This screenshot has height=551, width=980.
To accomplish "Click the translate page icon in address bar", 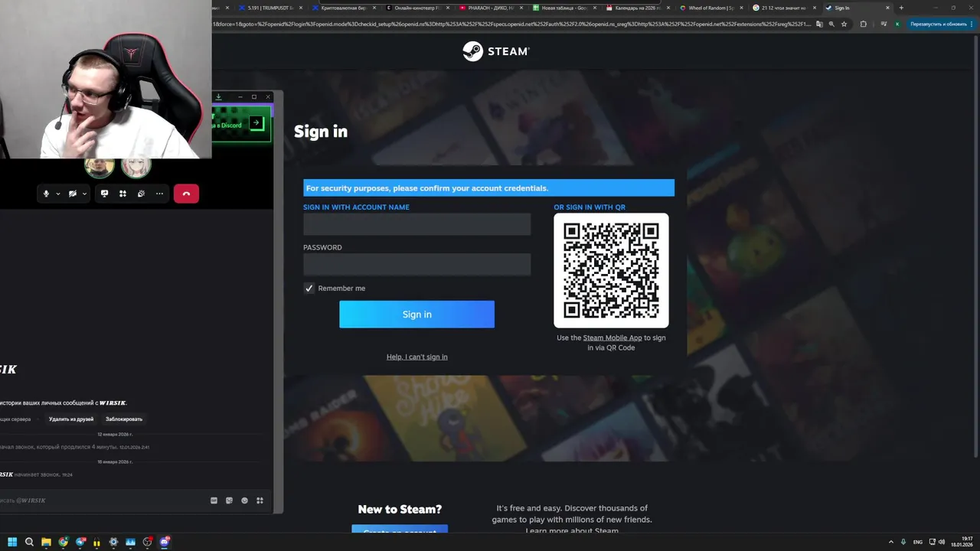I will click(819, 24).
